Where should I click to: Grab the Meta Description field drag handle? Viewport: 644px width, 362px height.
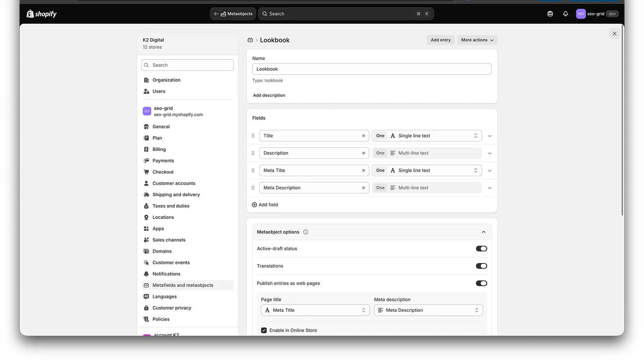pyautogui.click(x=253, y=188)
